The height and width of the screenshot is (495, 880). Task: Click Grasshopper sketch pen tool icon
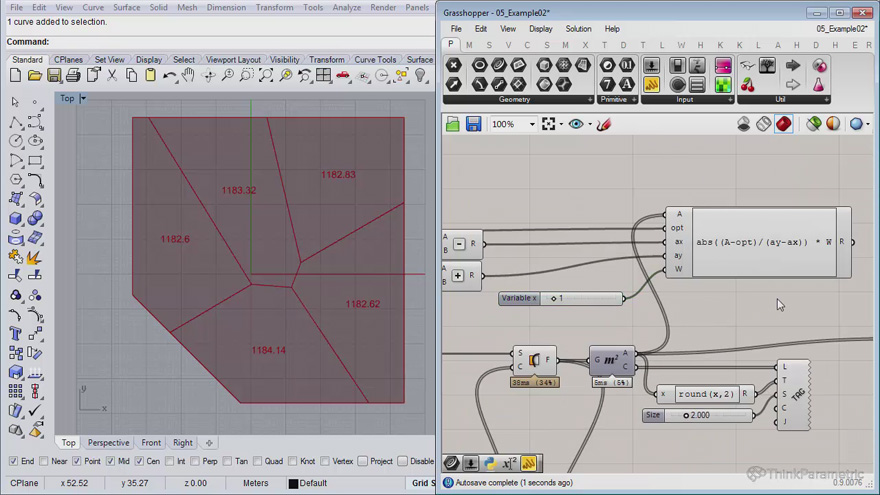click(604, 124)
